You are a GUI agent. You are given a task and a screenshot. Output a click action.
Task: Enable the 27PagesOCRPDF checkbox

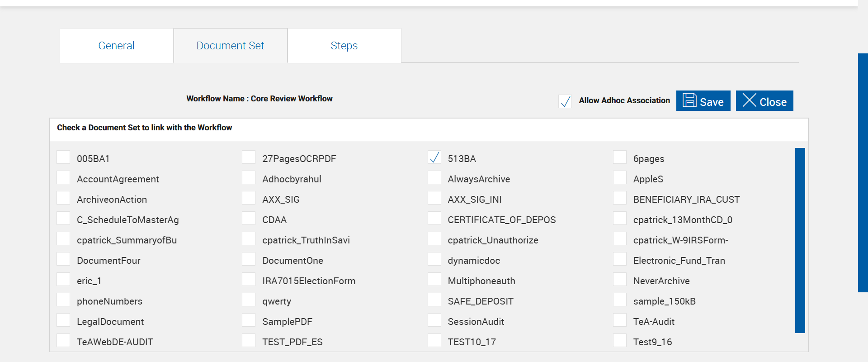[249, 157]
